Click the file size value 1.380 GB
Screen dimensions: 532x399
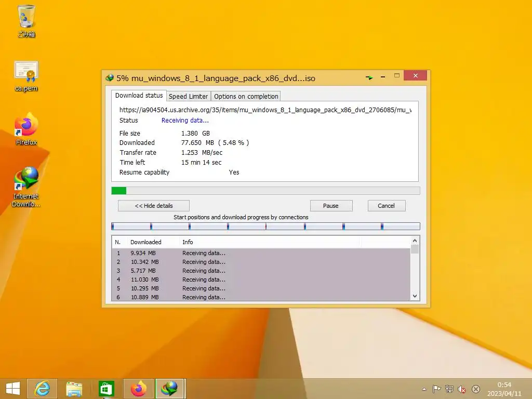point(195,134)
